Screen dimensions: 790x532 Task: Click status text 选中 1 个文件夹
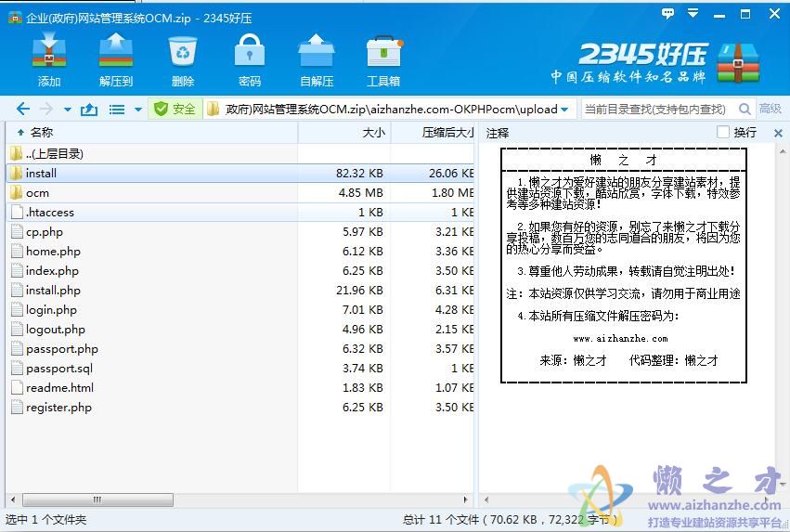[x=45, y=519]
